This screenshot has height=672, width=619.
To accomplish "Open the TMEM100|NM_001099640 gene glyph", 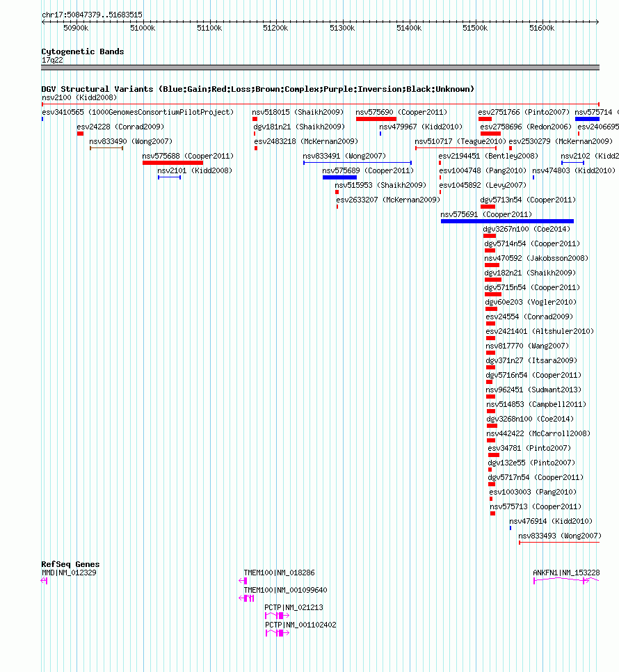I will (x=246, y=598).
